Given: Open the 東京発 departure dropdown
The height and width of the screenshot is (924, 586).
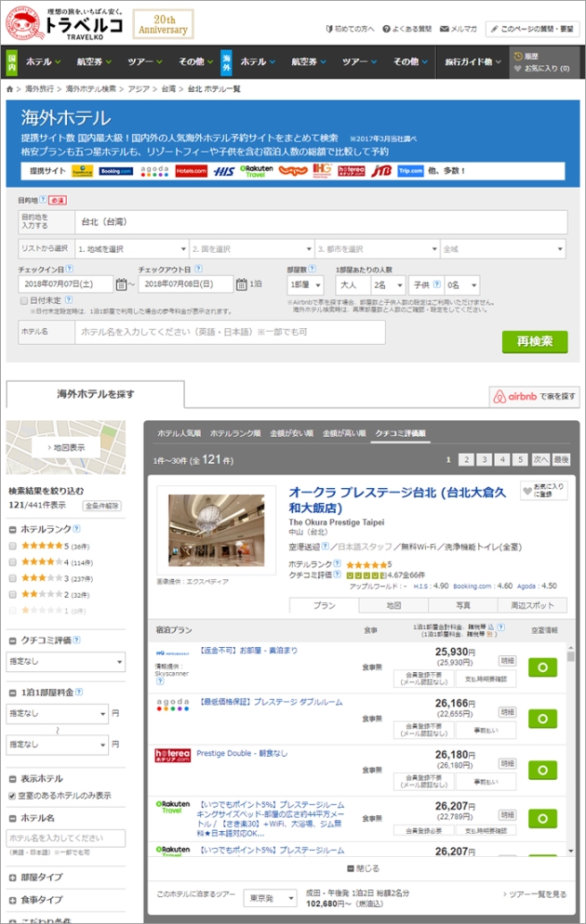Looking at the screenshot, I should point(271,898).
